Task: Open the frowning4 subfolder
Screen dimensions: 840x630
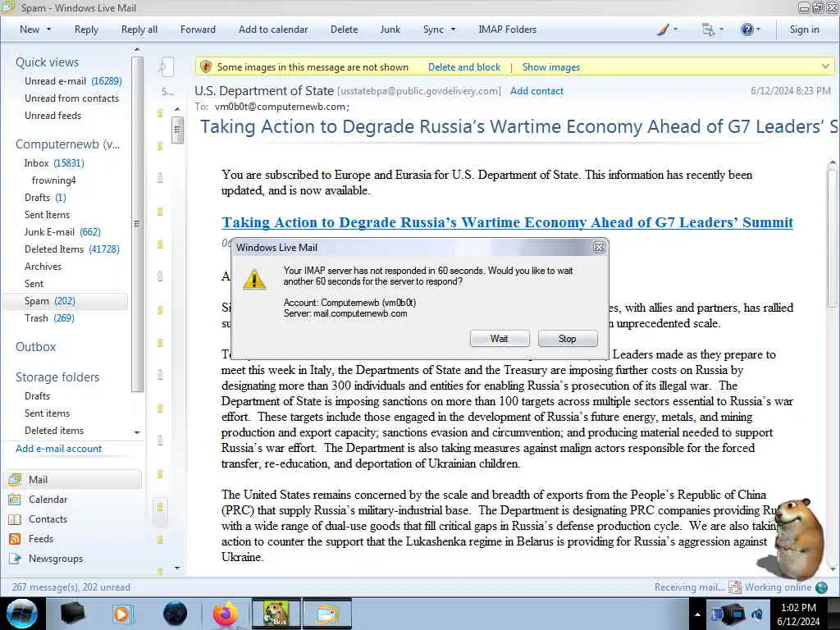Action: tap(53, 180)
